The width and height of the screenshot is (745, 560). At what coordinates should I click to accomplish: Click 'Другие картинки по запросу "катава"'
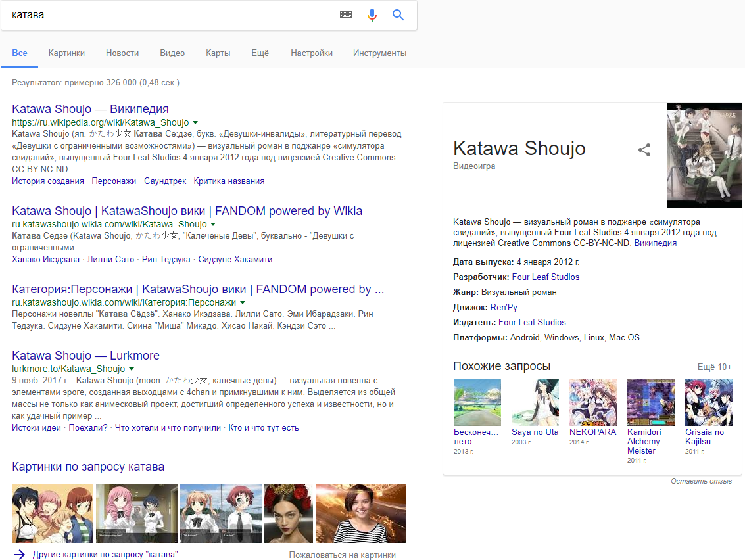point(105,554)
